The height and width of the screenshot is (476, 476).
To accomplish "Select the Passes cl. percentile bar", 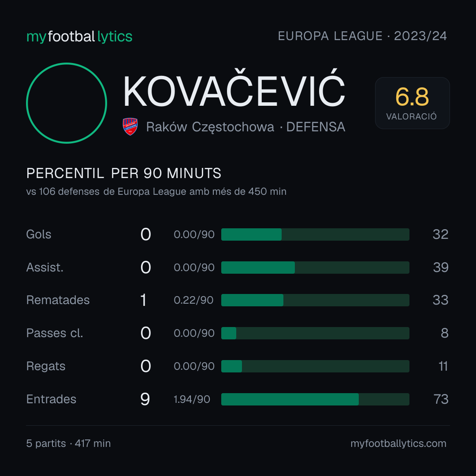I will tap(315, 333).
